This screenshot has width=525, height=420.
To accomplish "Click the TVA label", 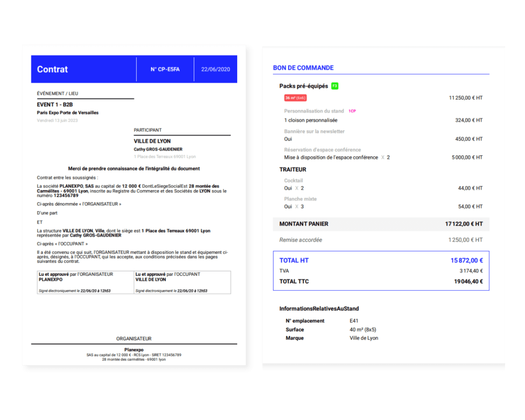I will coord(284,271).
